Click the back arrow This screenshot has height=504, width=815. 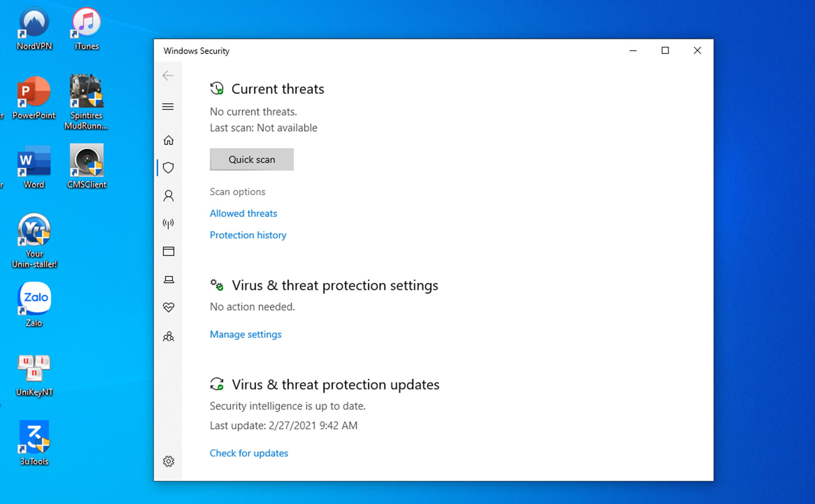click(x=168, y=76)
